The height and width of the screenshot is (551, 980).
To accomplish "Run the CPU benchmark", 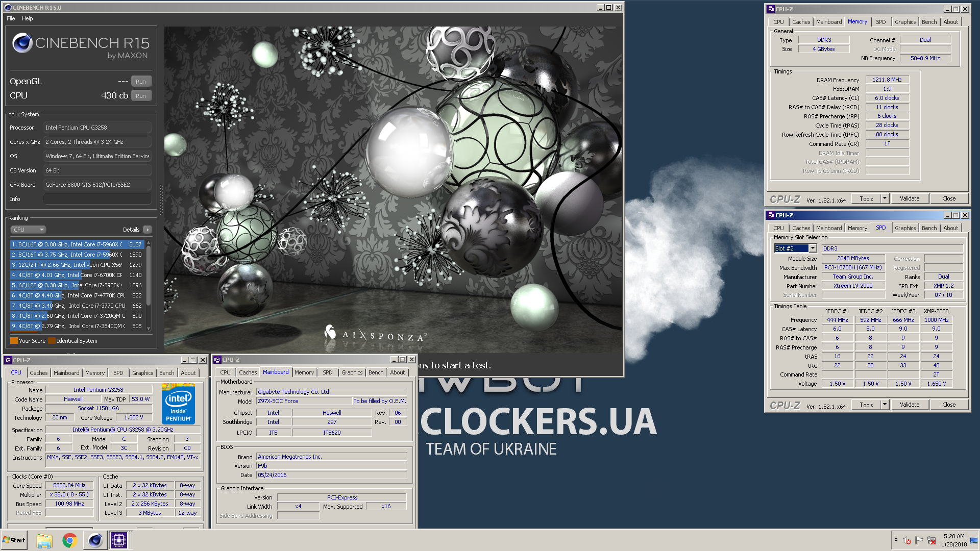I will click(x=141, y=96).
